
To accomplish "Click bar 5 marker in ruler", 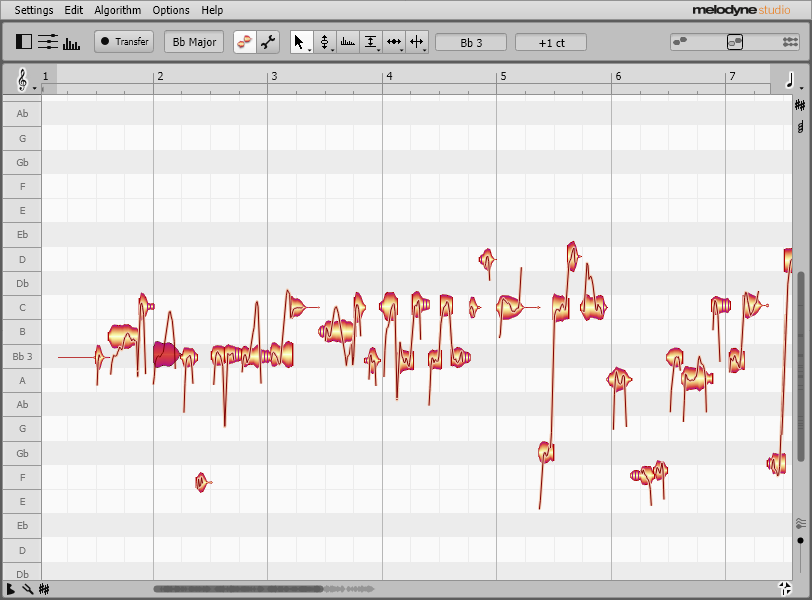I will [x=503, y=76].
